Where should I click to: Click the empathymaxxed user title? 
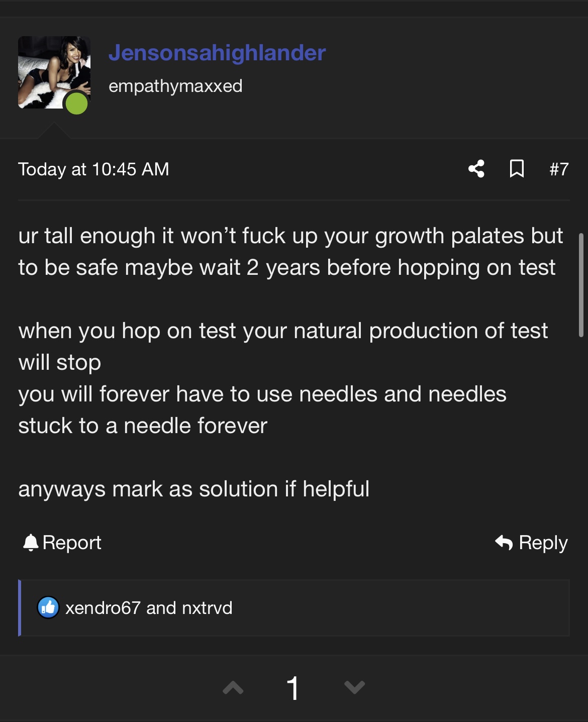[x=175, y=86]
